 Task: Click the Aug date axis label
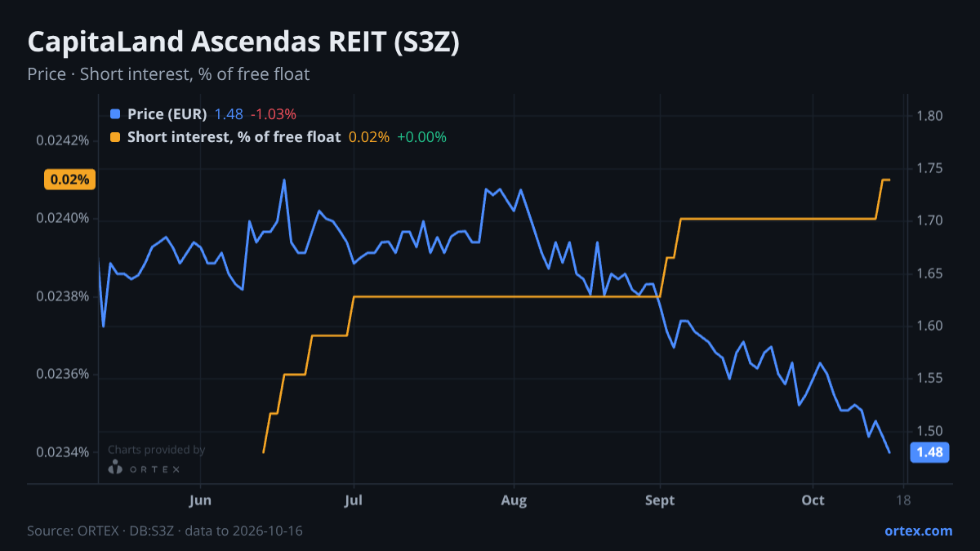pos(513,500)
